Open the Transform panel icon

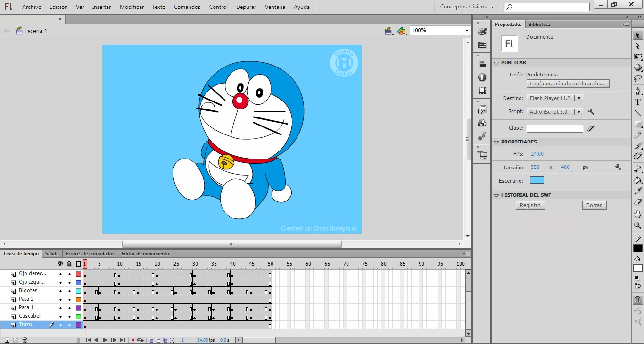tap(482, 91)
